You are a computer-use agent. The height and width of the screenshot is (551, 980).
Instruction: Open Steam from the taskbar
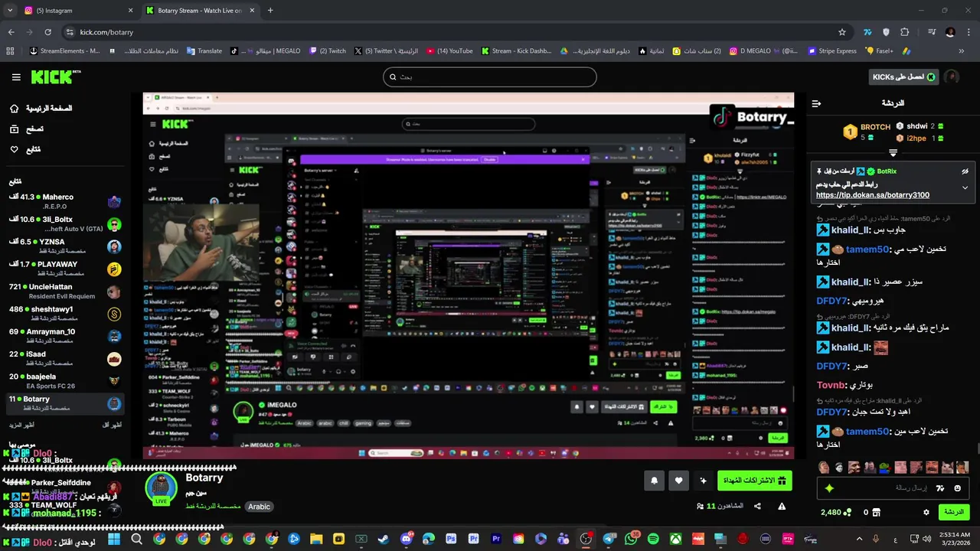click(x=384, y=540)
